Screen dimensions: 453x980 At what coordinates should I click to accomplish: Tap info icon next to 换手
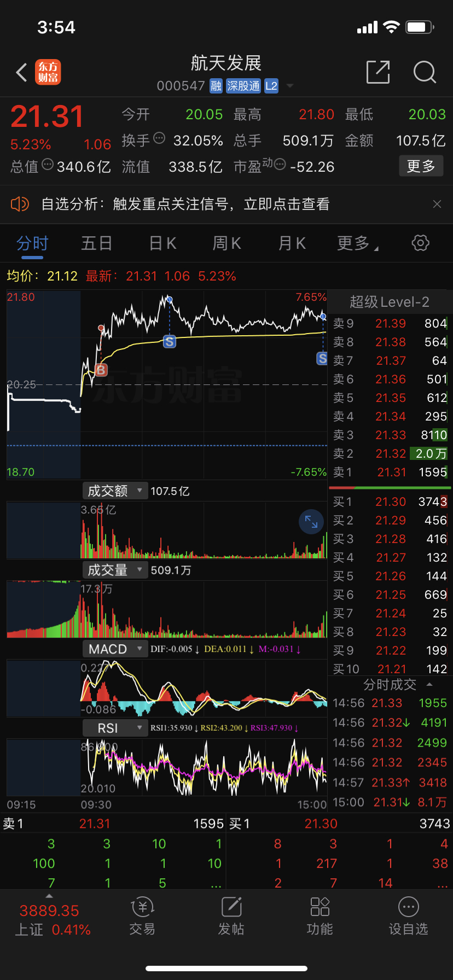click(159, 138)
